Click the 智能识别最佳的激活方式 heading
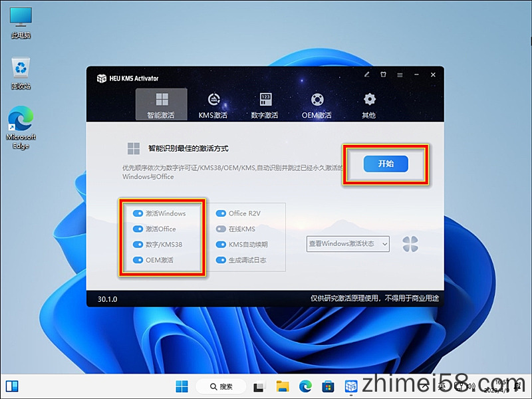 (188, 148)
